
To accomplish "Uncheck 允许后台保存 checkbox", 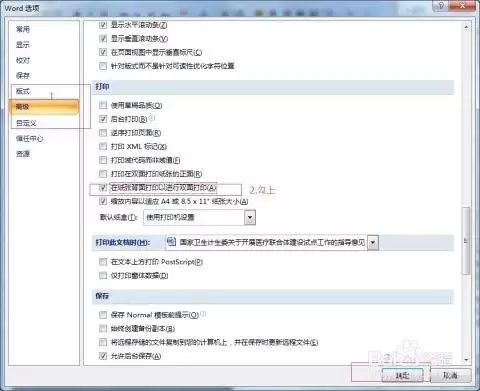I will click(x=103, y=356).
